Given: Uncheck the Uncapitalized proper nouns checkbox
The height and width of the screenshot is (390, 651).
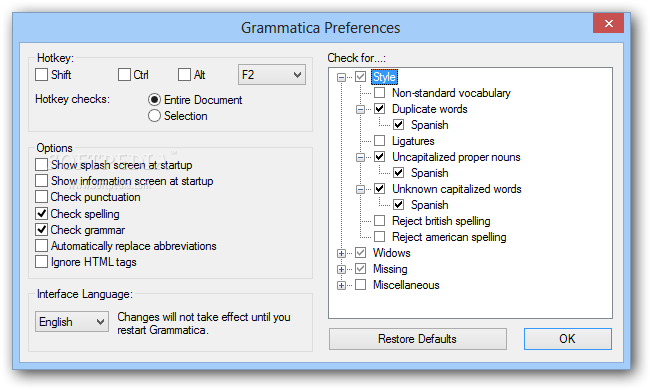Looking at the screenshot, I should tap(379, 157).
